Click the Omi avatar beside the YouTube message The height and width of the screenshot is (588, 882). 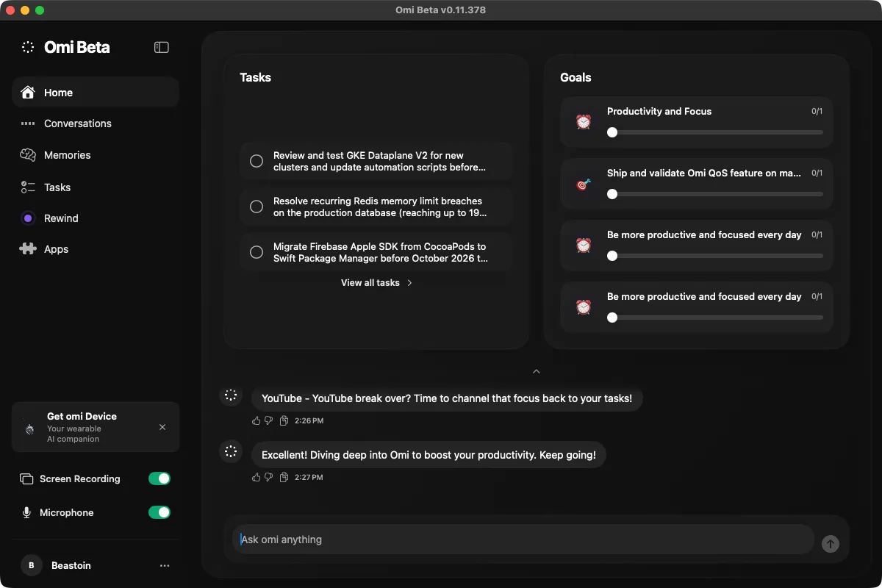tap(231, 395)
